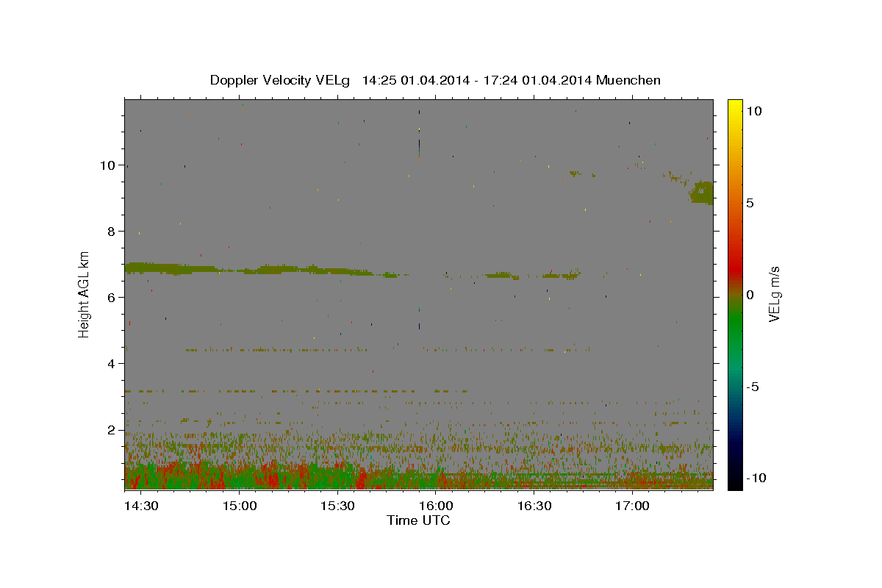
Task: Click the Doppler Velocity VELg plot title
Action: [435, 80]
